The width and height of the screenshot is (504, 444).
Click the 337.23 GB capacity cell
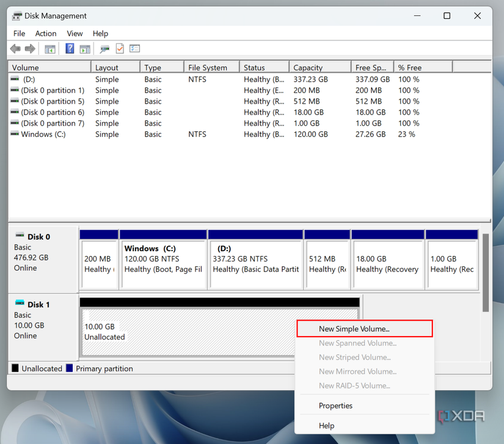(310, 79)
